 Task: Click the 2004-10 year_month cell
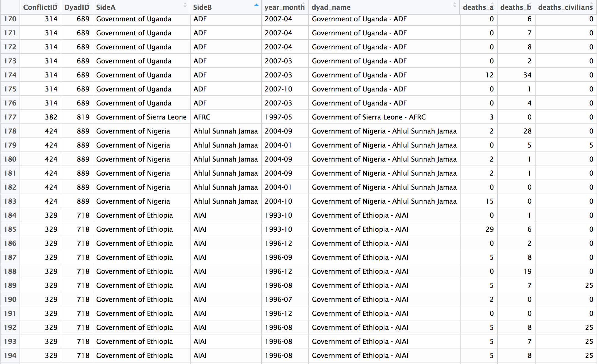click(x=278, y=201)
